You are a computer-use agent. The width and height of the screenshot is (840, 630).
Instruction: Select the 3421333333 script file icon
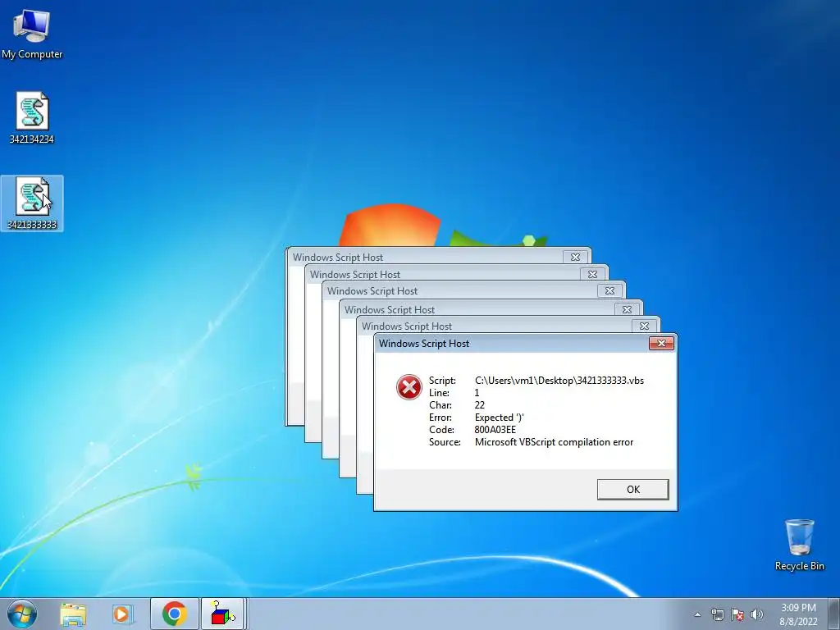(x=32, y=203)
